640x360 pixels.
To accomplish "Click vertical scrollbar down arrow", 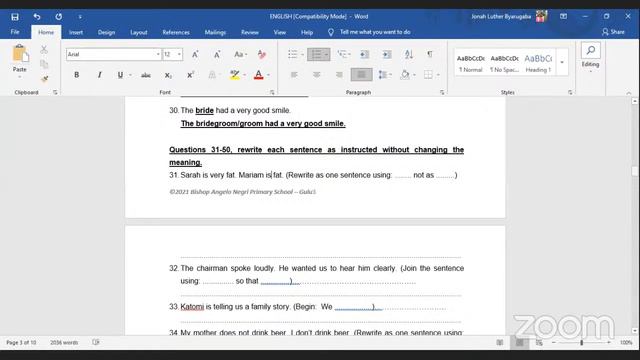I will [634, 331].
